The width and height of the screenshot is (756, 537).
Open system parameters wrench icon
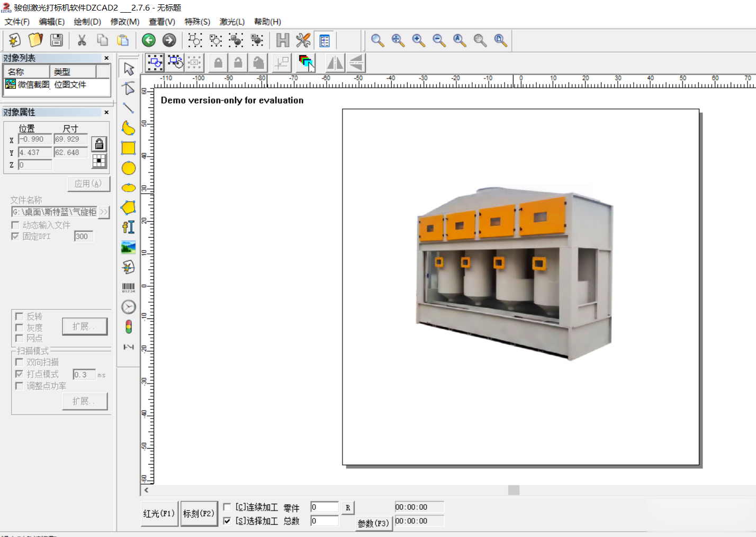[303, 40]
